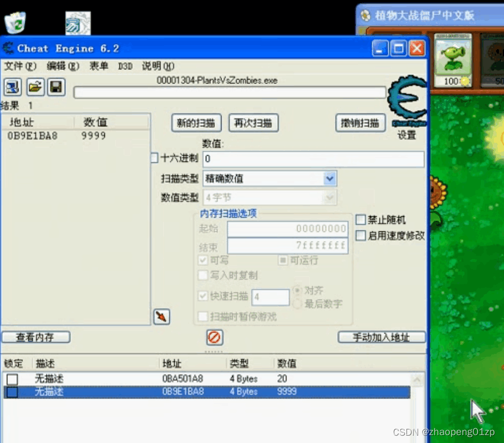
Task: Click the 再次扫描 next scan button
Action: pos(253,123)
